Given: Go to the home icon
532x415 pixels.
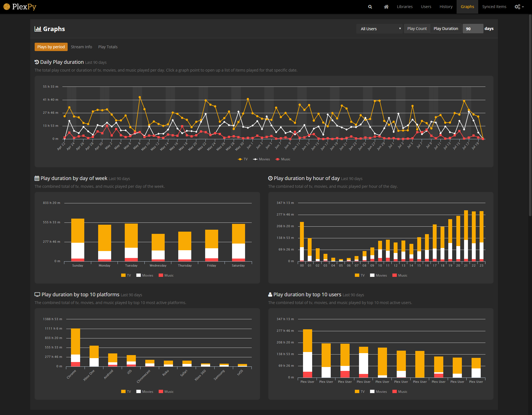Looking at the screenshot, I should pyautogui.click(x=386, y=7).
